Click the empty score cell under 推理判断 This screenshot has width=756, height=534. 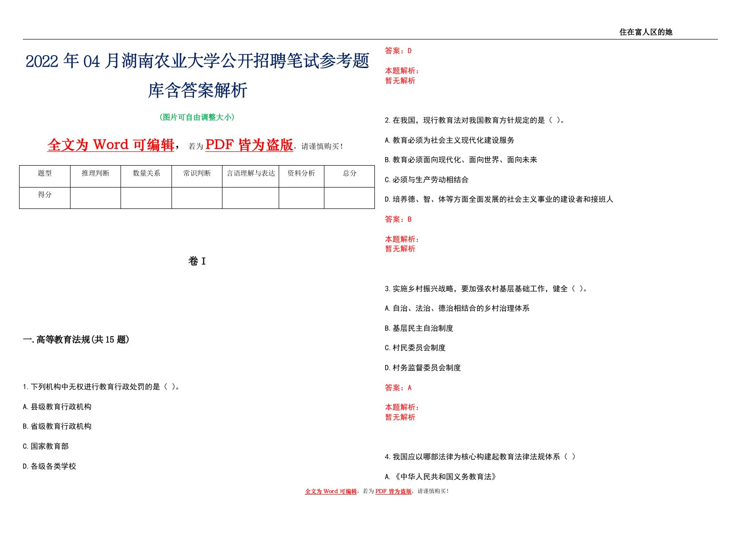(x=95, y=198)
